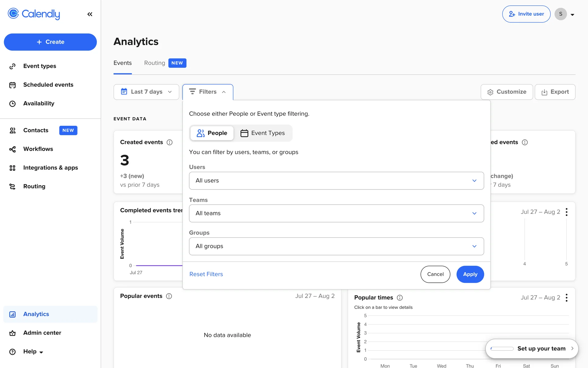This screenshot has width=588, height=368.
Task: Open the All groups dropdown
Action: click(x=336, y=246)
